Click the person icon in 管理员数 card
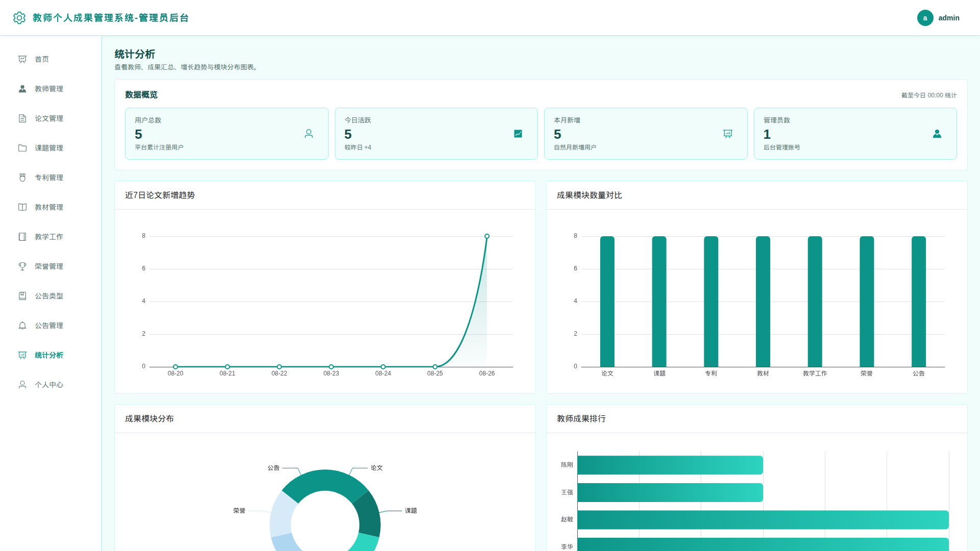 937,134
